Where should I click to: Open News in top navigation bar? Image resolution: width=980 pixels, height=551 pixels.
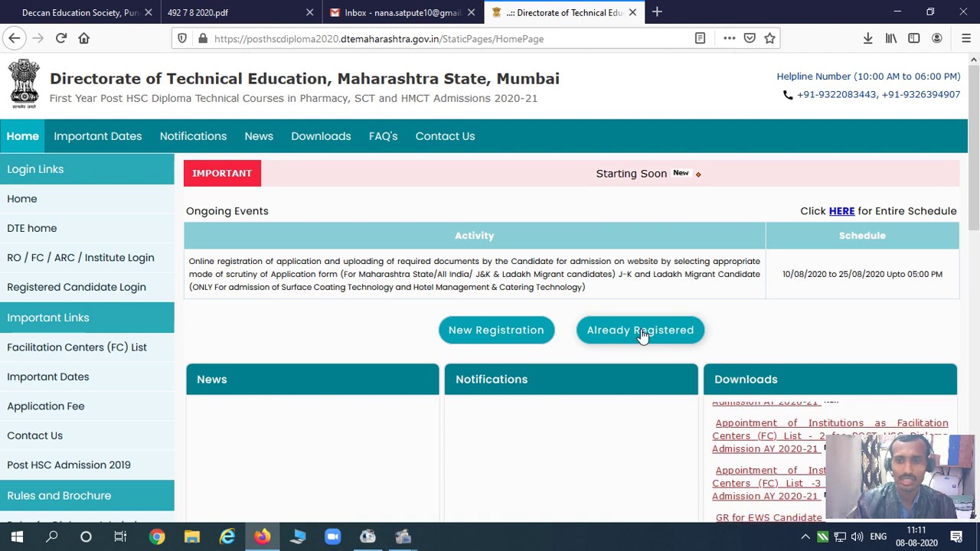click(x=259, y=136)
